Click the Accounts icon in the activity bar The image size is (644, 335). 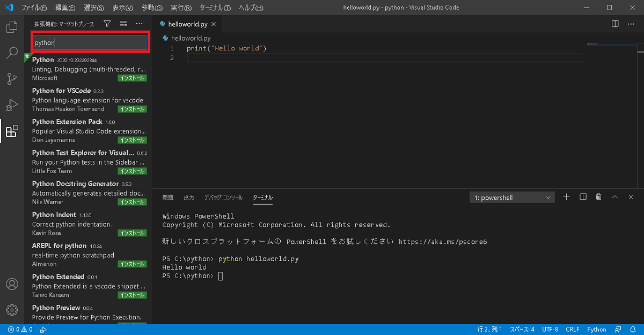tap(12, 284)
